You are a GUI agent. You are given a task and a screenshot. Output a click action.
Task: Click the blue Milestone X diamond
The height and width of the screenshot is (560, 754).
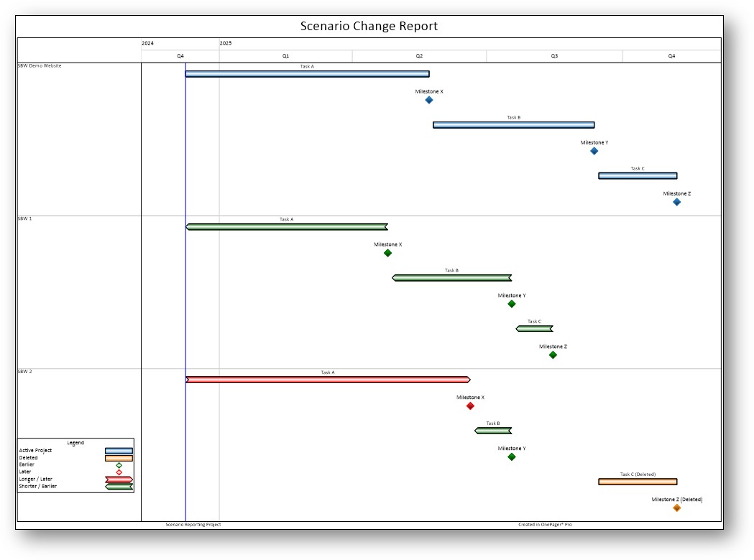pyautogui.click(x=429, y=100)
